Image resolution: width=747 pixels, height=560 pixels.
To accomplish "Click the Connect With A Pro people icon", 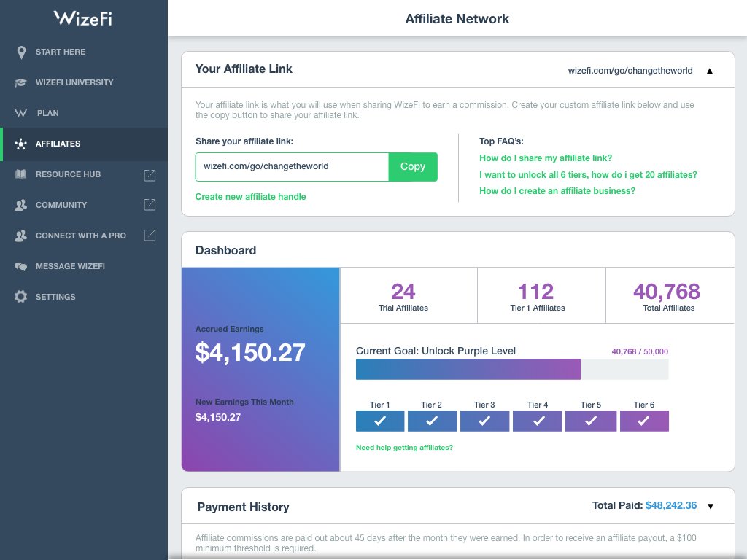I will click(x=20, y=236).
